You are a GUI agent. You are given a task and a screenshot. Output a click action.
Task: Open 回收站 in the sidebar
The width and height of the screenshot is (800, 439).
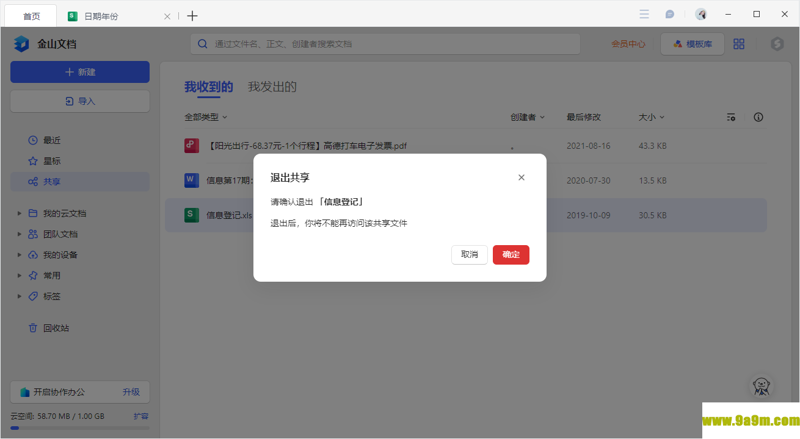[x=56, y=328]
